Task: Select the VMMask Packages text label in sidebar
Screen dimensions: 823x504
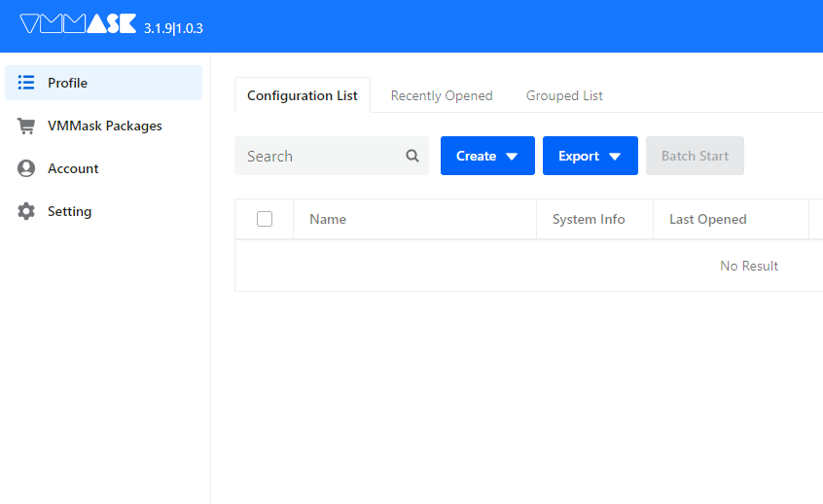Action: [105, 126]
